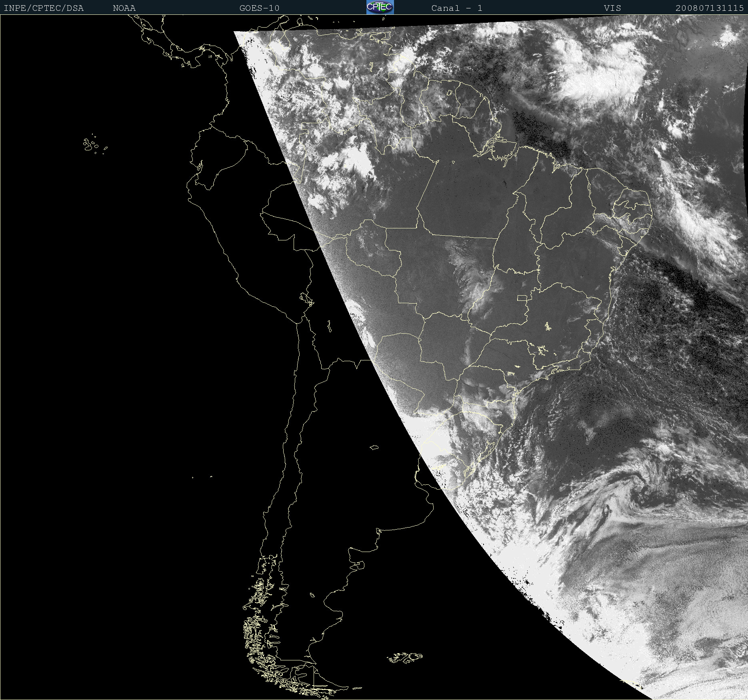Click the 200807131115 timestamp

point(710,8)
